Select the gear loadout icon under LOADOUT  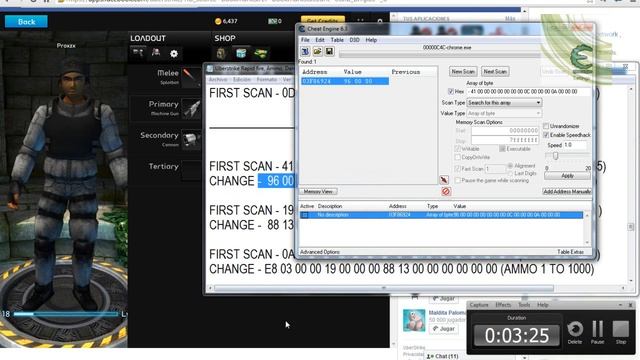156,53
